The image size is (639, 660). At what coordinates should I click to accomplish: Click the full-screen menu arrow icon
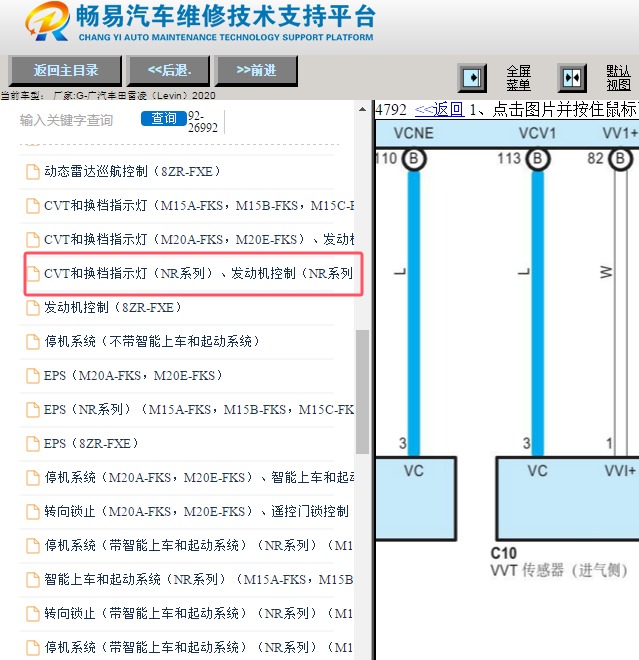[x=472, y=78]
